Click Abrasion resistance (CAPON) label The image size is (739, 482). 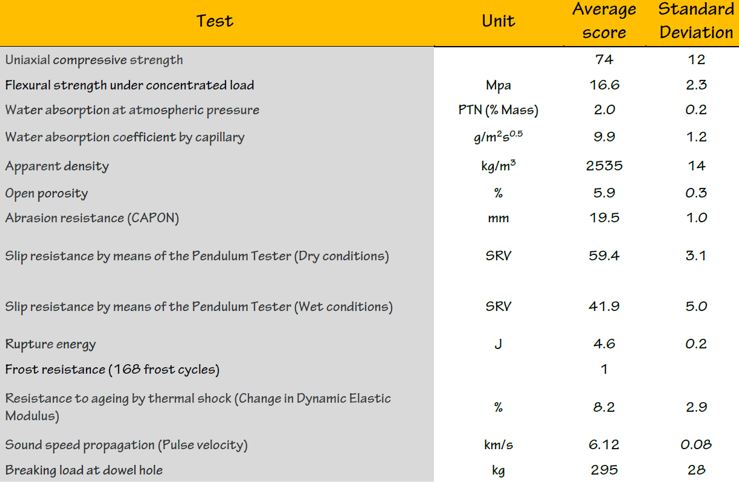pos(92,218)
